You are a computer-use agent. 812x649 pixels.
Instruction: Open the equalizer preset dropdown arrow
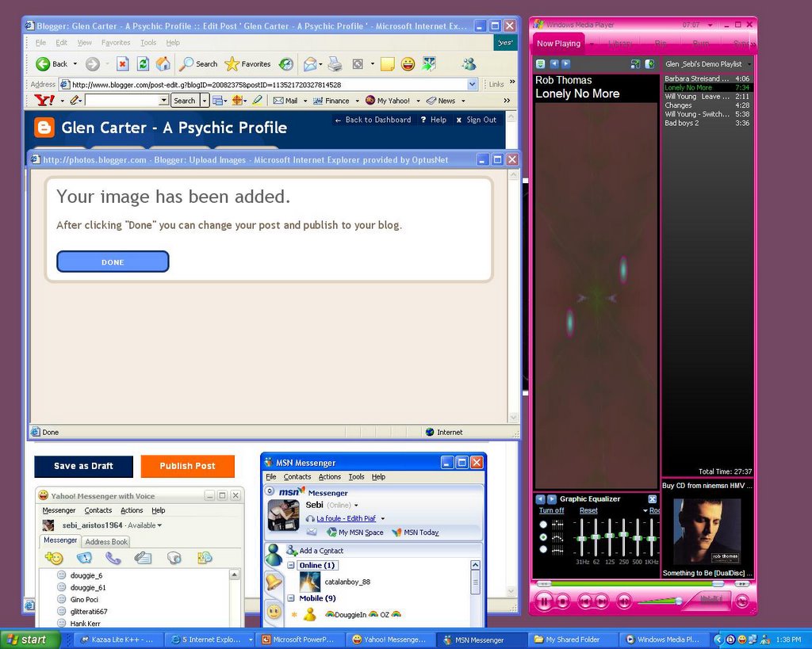click(645, 511)
